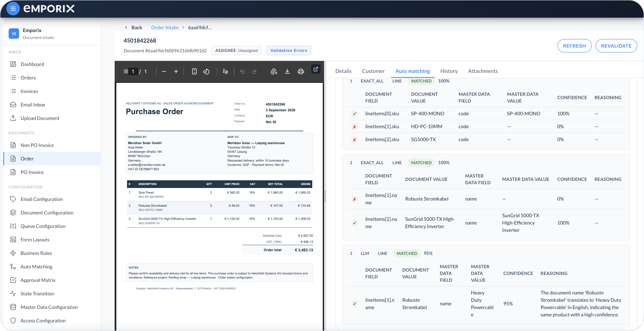Viewport: 644px width, 331px height.
Task: Open the Validation Errors badge
Action: pyautogui.click(x=288, y=51)
